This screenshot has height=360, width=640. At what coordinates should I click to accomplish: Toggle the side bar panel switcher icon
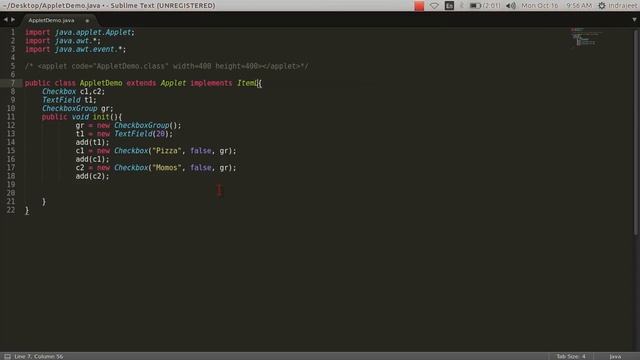point(7,356)
